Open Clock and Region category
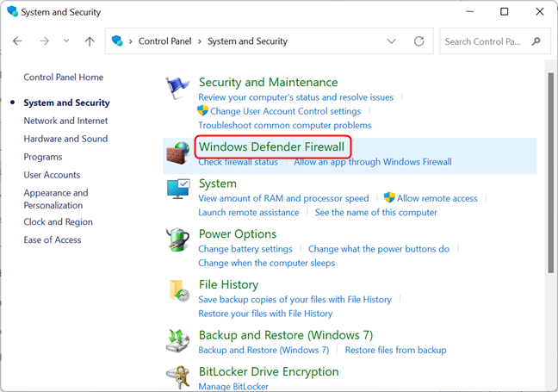The height and width of the screenshot is (392, 558). click(58, 222)
